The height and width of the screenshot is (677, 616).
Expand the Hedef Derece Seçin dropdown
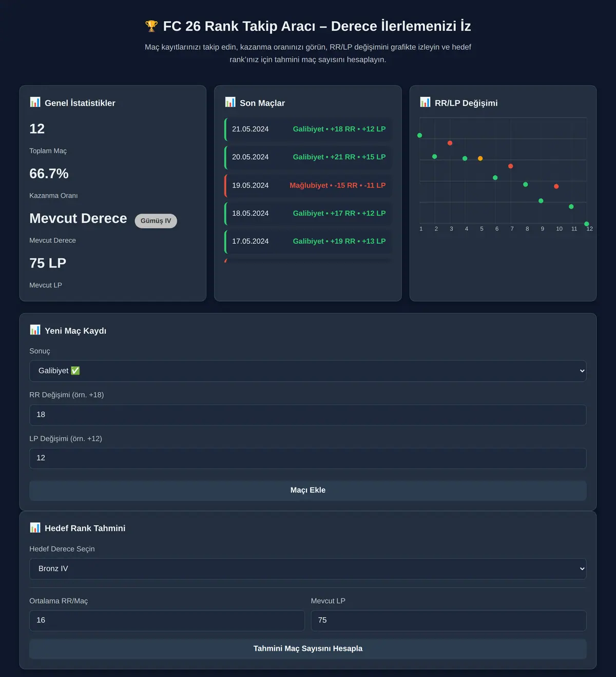click(x=308, y=569)
